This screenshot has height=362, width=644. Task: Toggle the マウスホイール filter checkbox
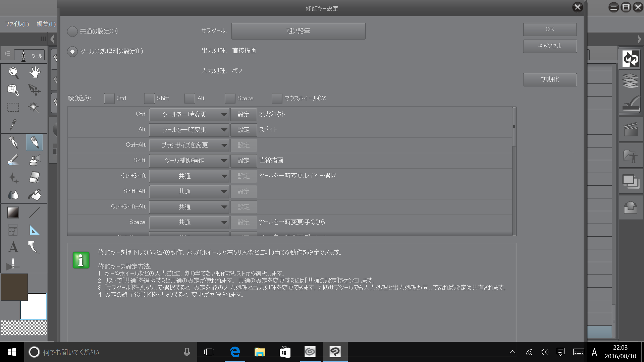tap(277, 99)
